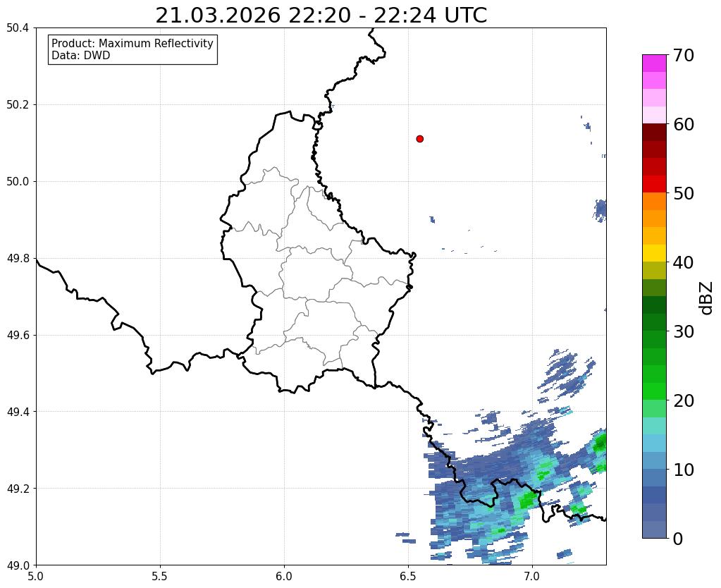Click the 'Data: DWD' label
This screenshot has height=588, width=721.
(x=81, y=56)
